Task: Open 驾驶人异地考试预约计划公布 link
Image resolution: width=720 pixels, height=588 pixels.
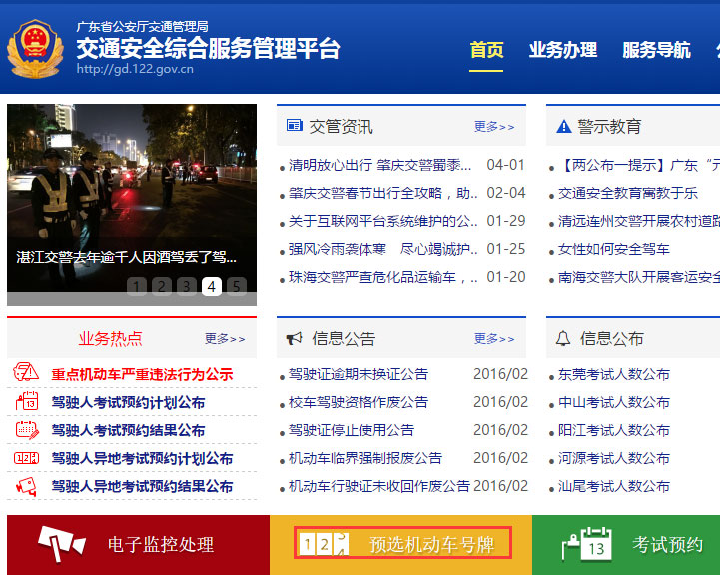Action: (x=142, y=458)
